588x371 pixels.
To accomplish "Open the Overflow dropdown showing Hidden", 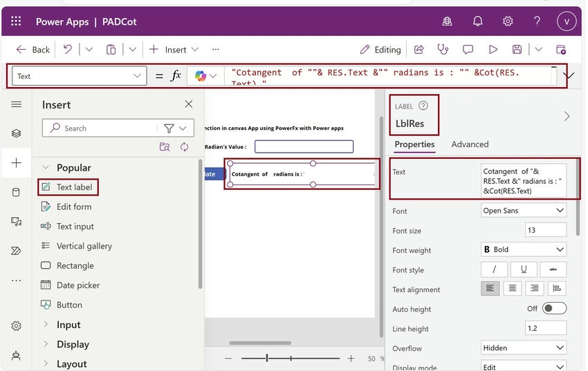I will (524, 348).
